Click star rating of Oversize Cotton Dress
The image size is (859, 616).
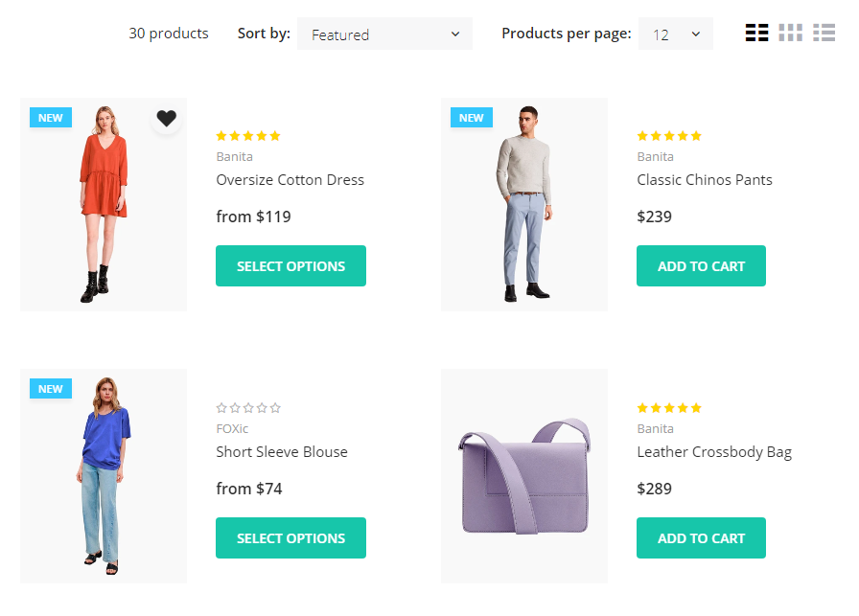click(248, 136)
